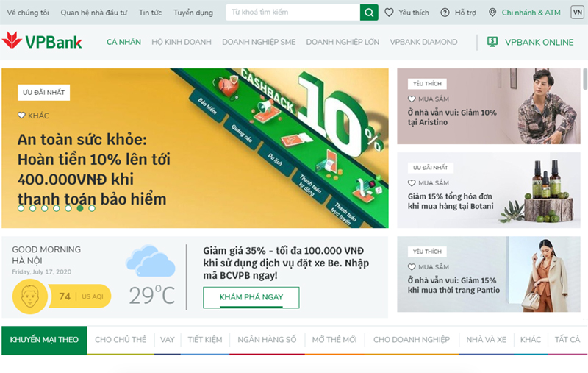
Task: Click the YÊU THÍCH badge on Aristino card
Action: pyautogui.click(x=427, y=84)
